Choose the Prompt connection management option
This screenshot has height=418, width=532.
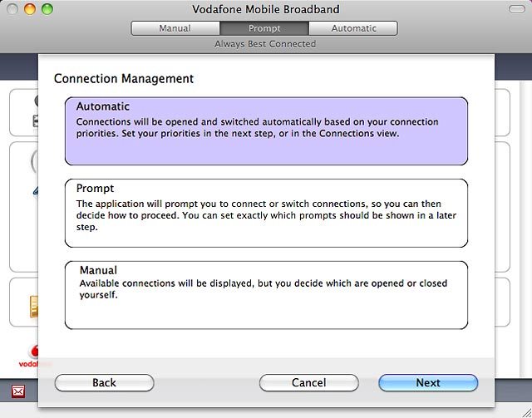pos(266,213)
